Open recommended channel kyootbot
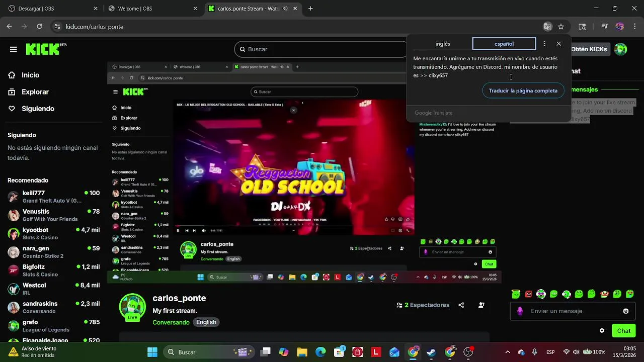 coord(53,234)
